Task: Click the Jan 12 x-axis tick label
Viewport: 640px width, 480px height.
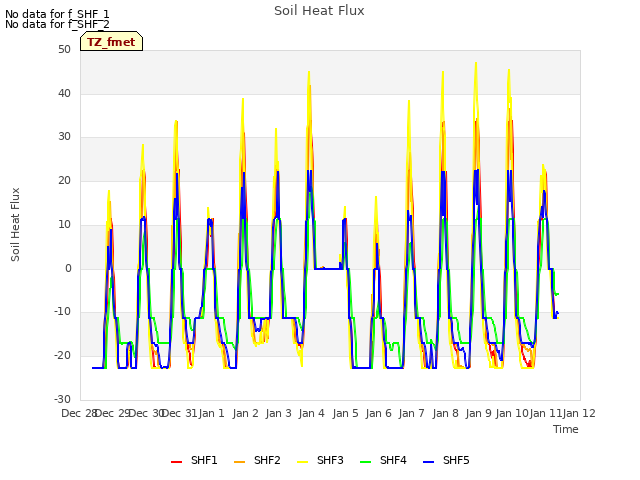Action: (580, 413)
